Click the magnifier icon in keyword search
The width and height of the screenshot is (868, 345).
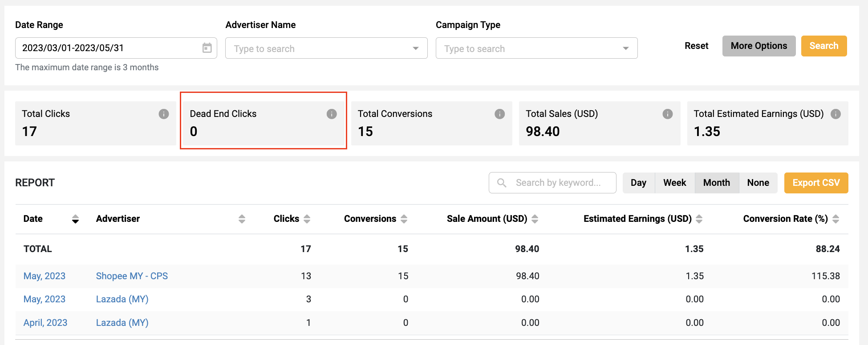[502, 183]
